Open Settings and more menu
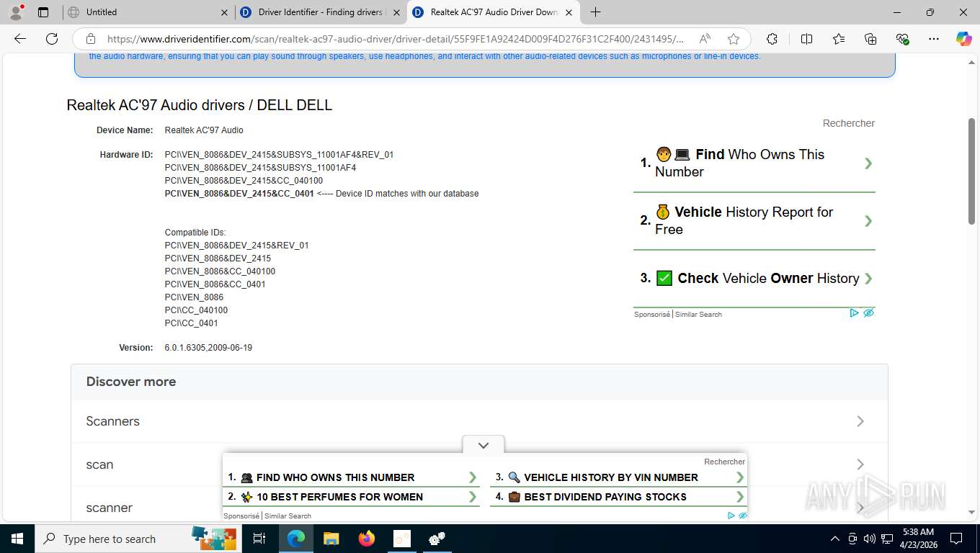980x553 pixels. pos(934,39)
